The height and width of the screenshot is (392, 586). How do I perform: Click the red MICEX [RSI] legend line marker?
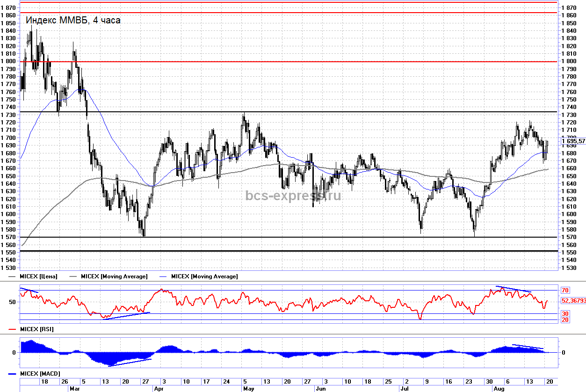pos(13,329)
